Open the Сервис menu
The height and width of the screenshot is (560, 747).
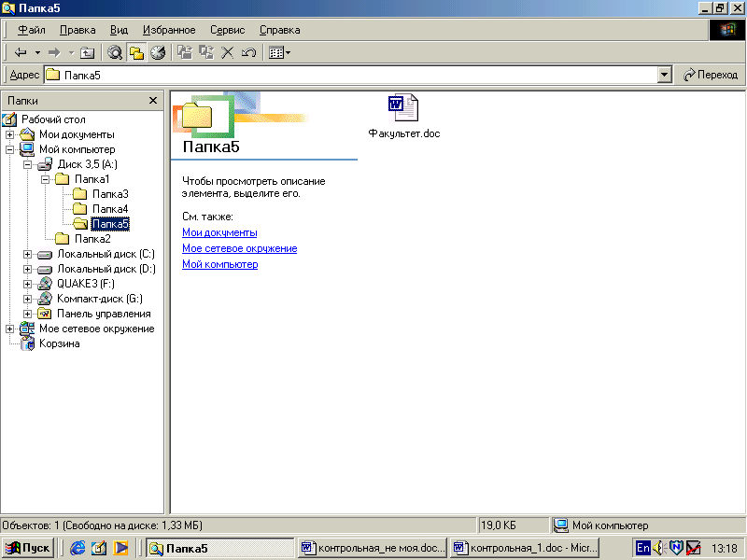click(x=228, y=30)
